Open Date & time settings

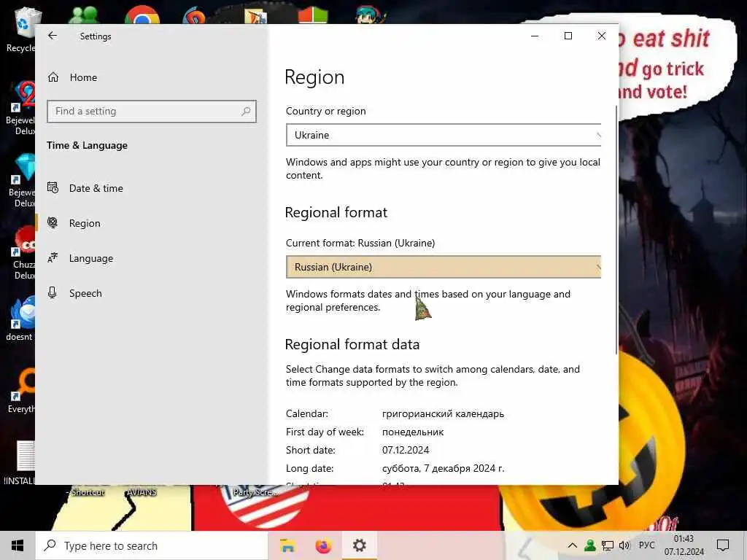[x=96, y=188]
